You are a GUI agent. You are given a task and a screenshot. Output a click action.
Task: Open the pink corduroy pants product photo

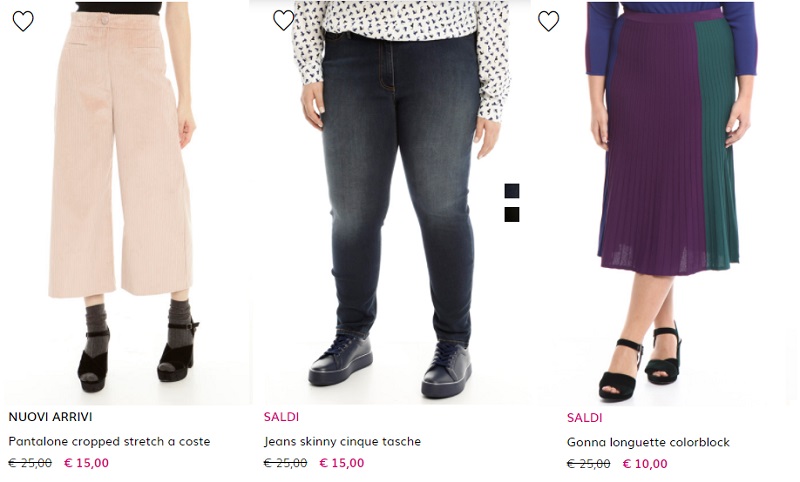tap(120, 200)
